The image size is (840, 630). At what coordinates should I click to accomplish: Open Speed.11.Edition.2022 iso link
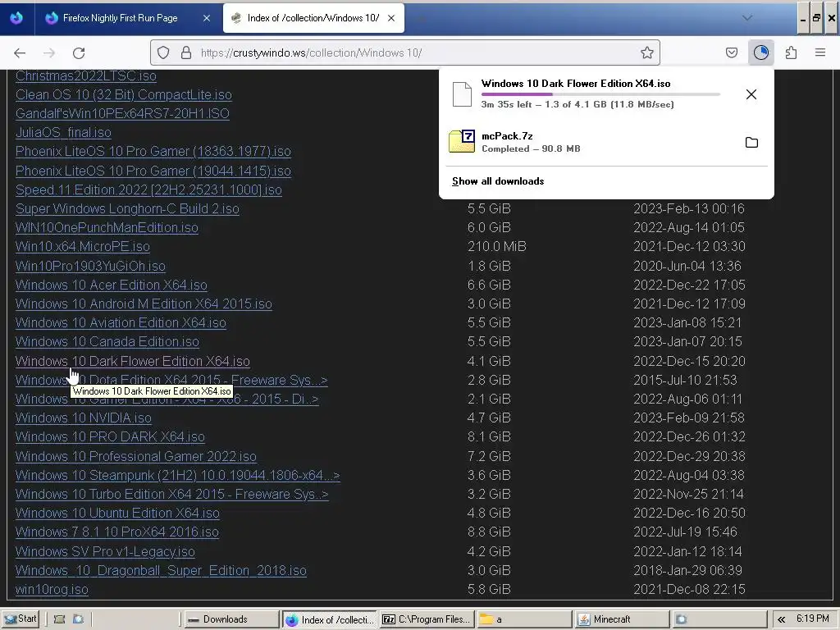tap(148, 189)
